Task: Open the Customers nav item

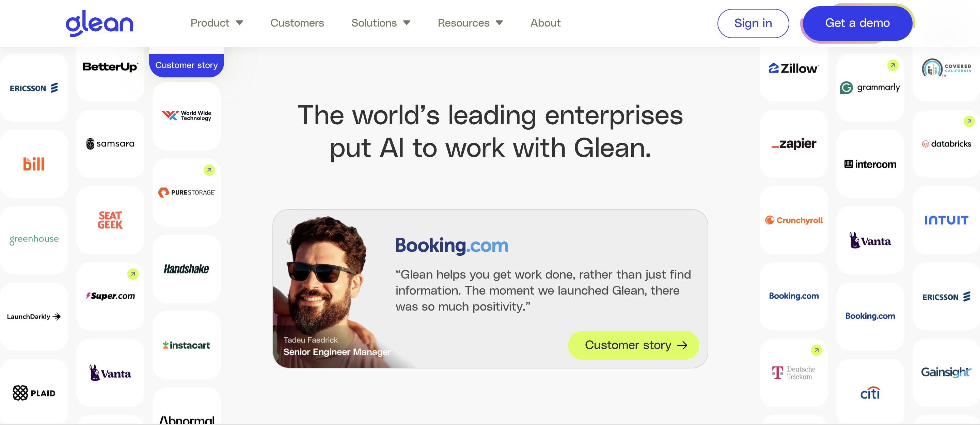Action: pyautogui.click(x=297, y=23)
